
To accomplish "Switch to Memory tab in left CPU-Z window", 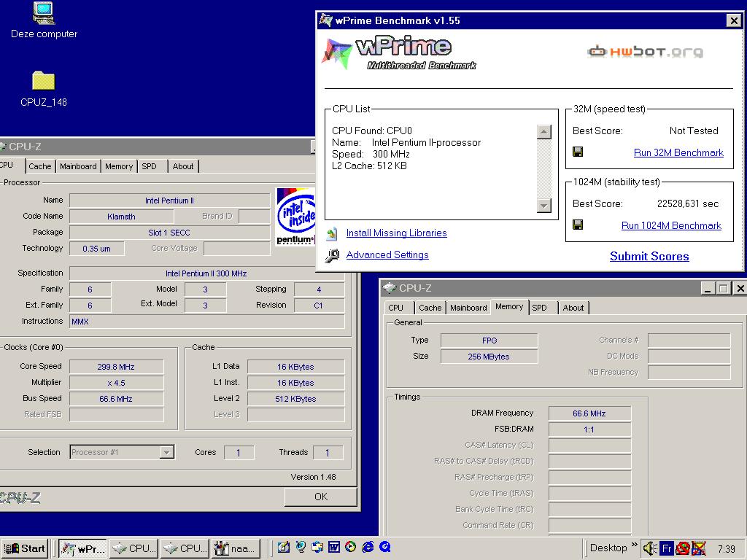I will pyautogui.click(x=119, y=166).
